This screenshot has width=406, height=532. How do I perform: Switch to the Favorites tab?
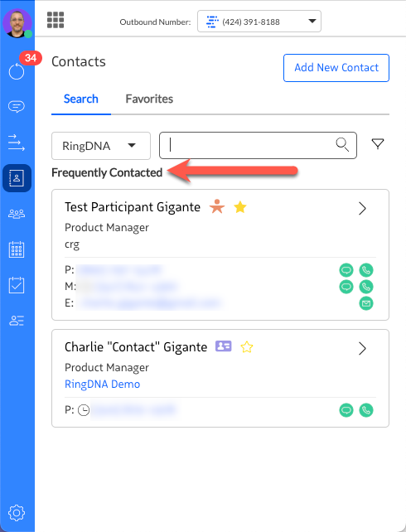point(149,99)
